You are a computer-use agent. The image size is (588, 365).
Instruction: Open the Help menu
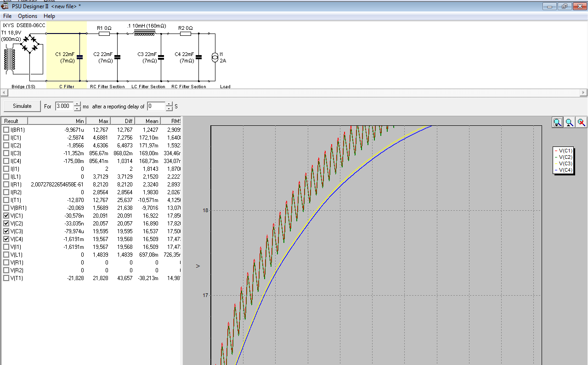click(x=49, y=16)
